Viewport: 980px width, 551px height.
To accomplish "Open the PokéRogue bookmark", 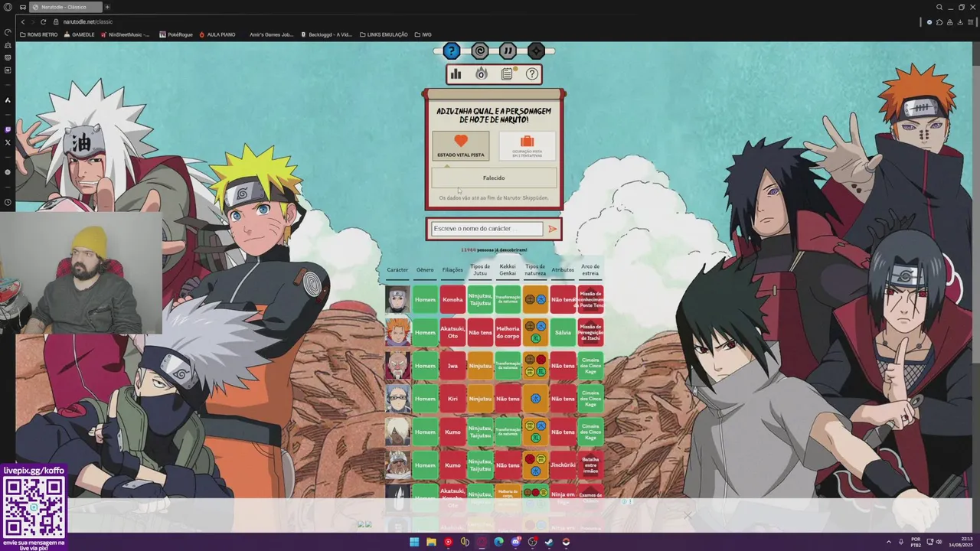I will 176,34.
